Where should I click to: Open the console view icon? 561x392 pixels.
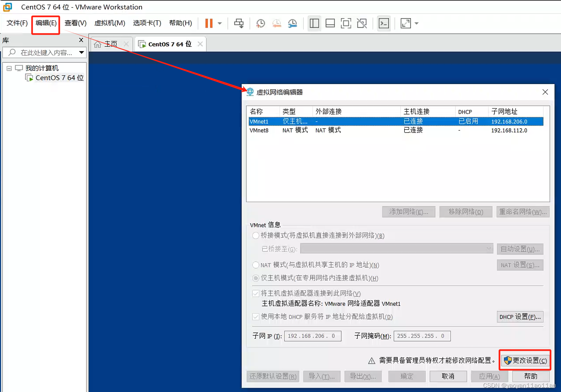point(384,23)
